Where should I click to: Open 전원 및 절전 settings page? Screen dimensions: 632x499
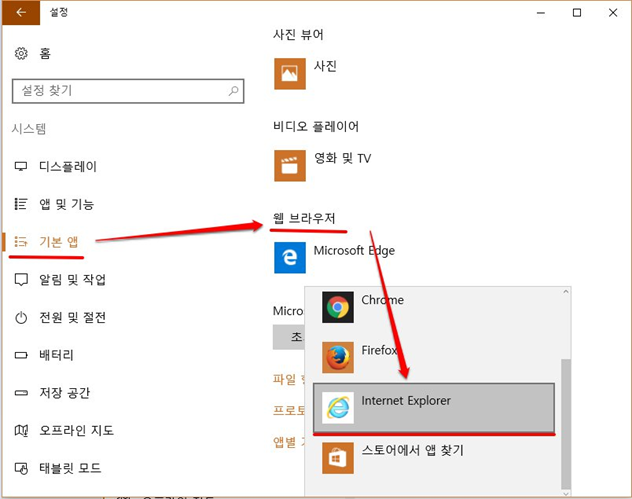(73, 318)
